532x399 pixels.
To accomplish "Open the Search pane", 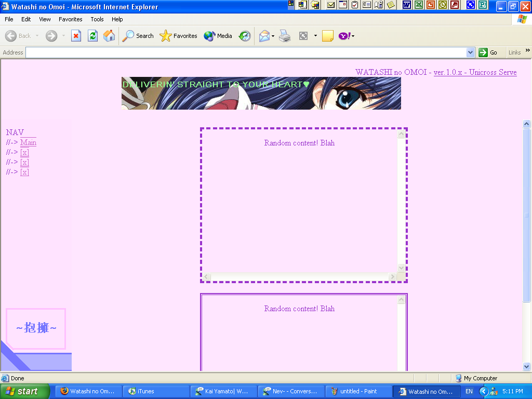I will pos(138,36).
